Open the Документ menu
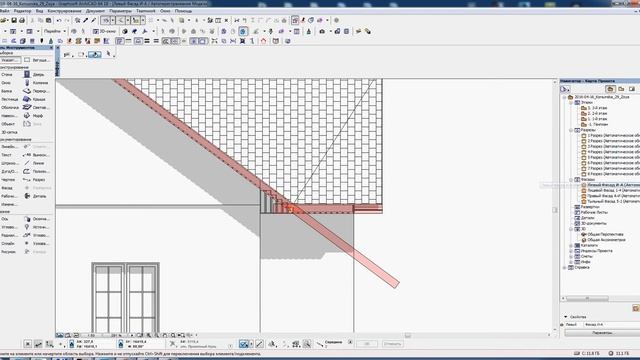The image size is (640, 360). 96,11
